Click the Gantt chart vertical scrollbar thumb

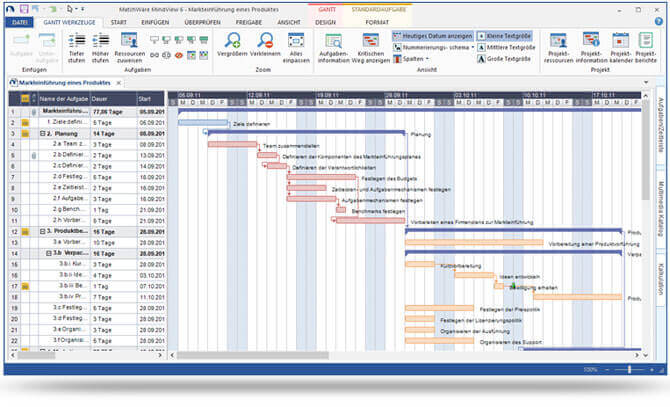[645, 149]
